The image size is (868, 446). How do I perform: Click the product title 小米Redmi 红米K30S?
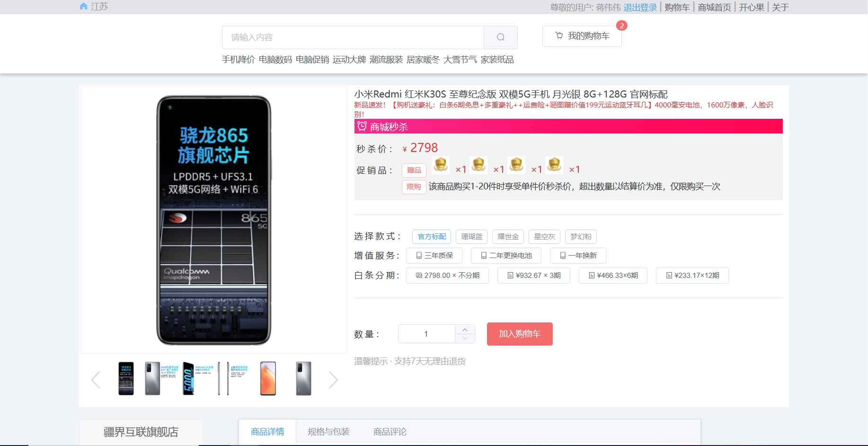coord(511,94)
